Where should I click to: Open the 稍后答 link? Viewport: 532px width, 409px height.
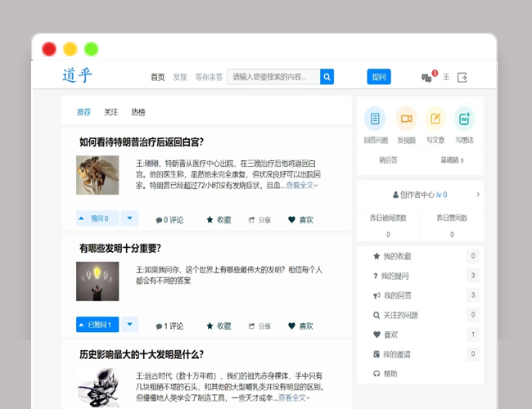pos(388,160)
